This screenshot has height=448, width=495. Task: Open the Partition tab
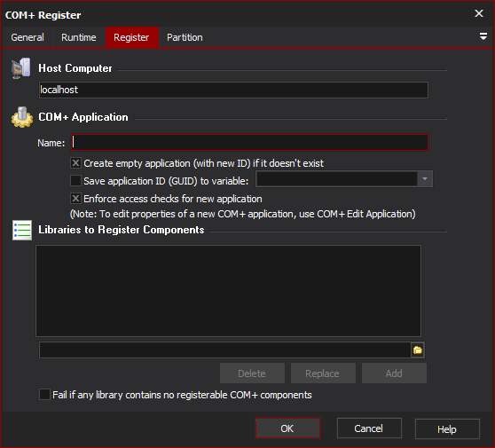tap(185, 37)
